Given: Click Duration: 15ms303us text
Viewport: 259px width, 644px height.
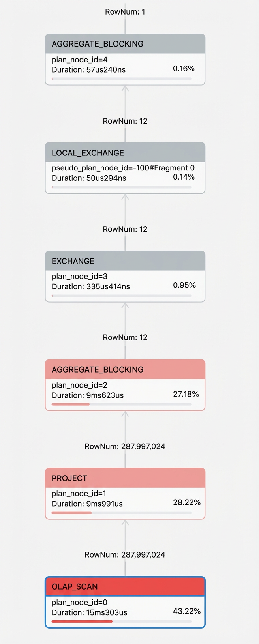Looking at the screenshot, I should tap(90, 612).
